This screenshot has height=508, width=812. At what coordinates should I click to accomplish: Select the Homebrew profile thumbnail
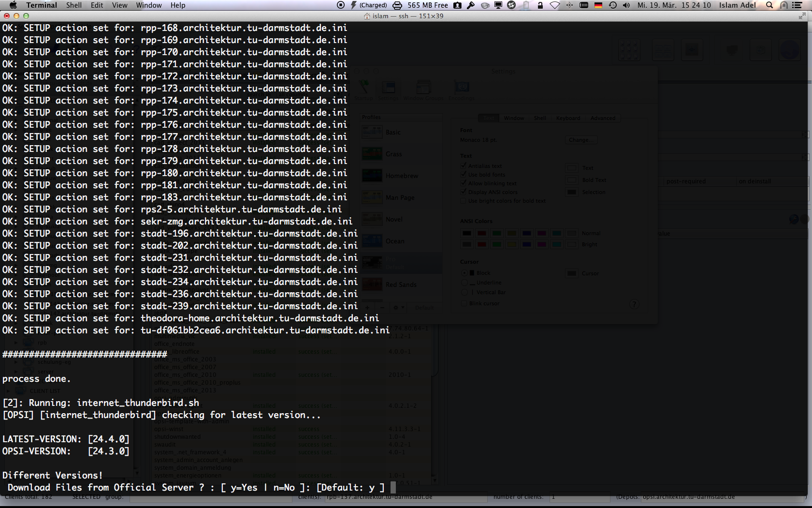coord(372,176)
